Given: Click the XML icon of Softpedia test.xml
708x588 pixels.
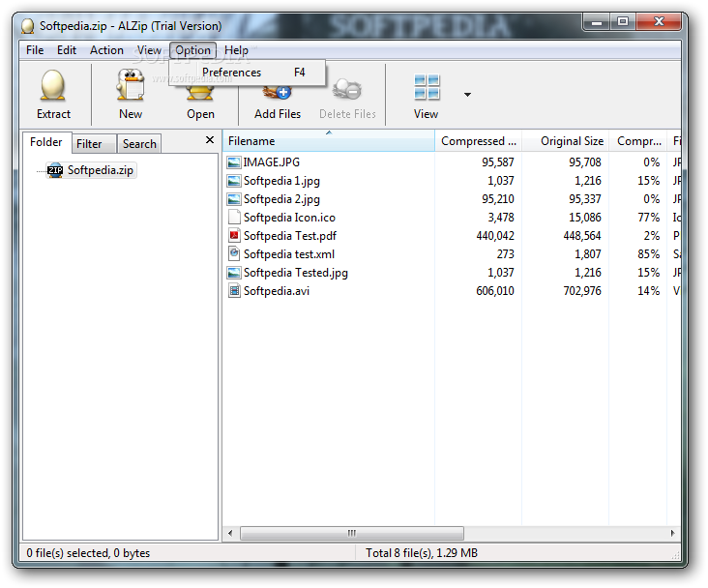Looking at the screenshot, I should click(x=234, y=254).
